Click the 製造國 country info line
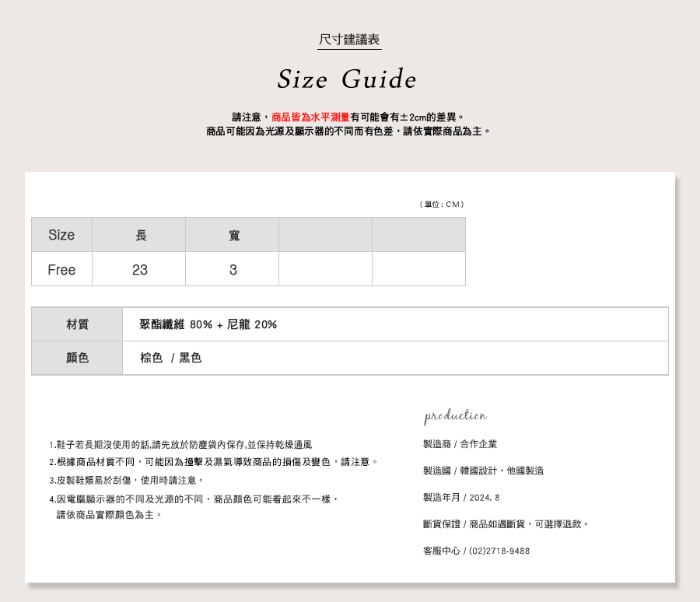Viewport: 700px width, 602px height. [483, 471]
